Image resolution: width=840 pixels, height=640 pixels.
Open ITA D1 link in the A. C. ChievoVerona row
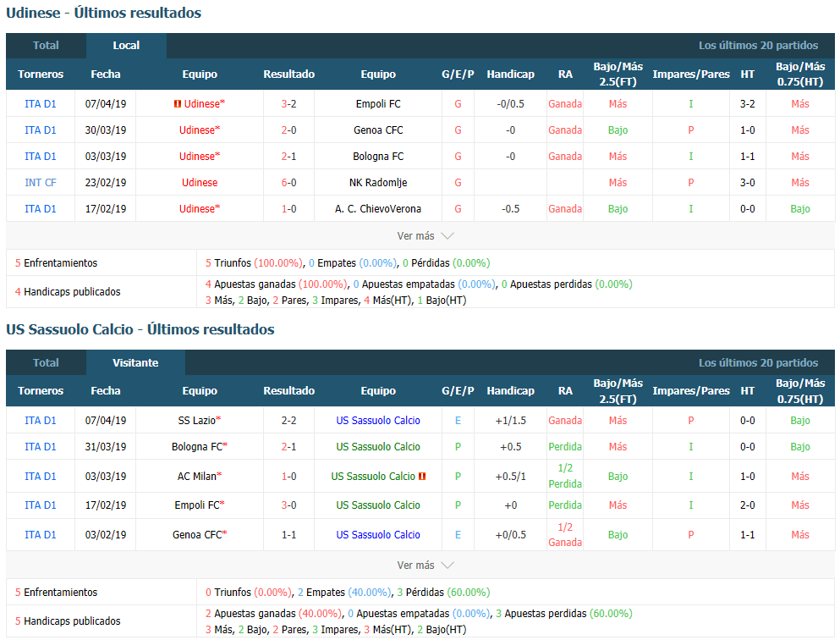tap(40, 209)
